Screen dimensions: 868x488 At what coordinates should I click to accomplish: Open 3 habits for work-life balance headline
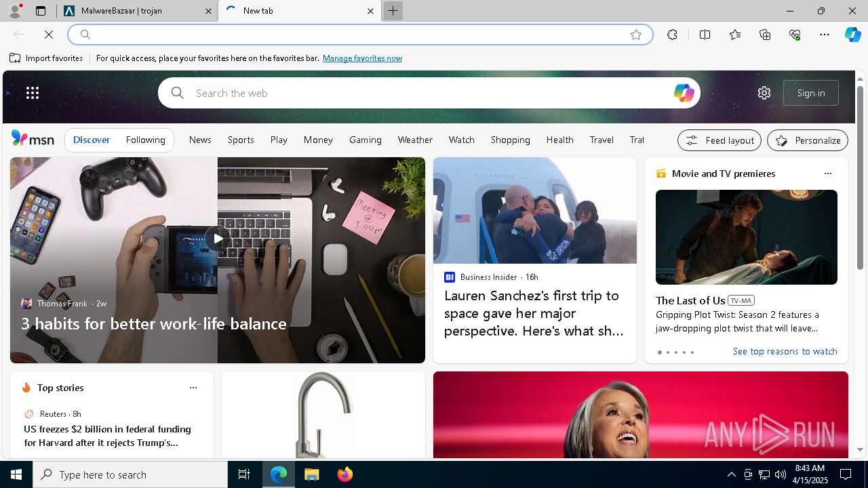(x=154, y=324)
